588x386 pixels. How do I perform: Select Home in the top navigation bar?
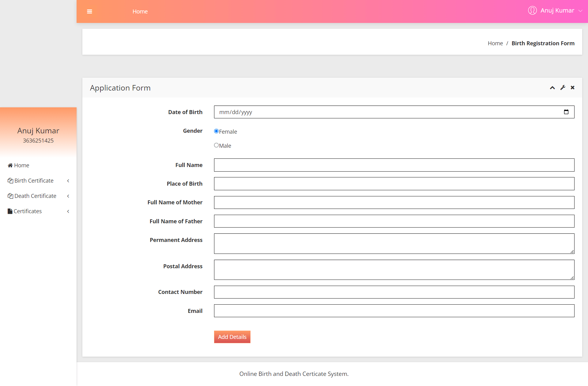click(x=140, y=11)
